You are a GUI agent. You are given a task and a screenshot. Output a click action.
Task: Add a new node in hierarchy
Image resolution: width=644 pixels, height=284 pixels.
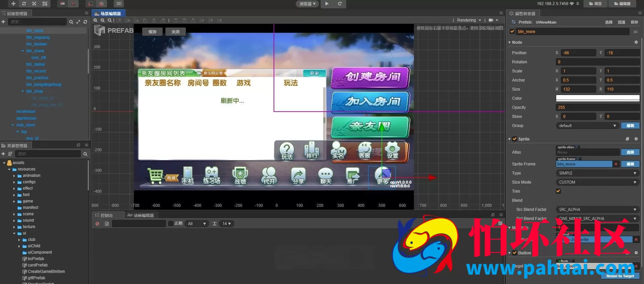(3, 22)
